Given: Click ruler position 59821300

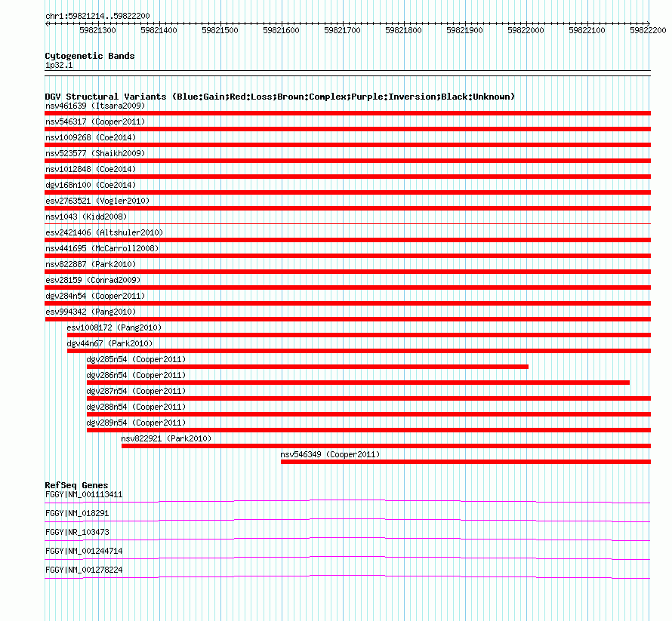Looking at the screenshot, I should (x=97, y=30).
